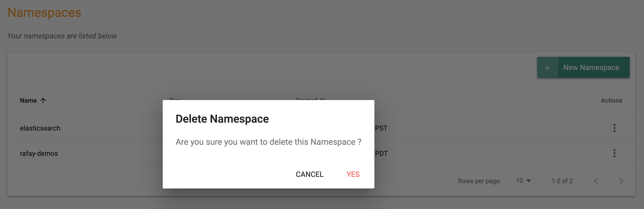This screenshot has height=209, width=644.
Task: Click the Rows per page label
Action: click(479, 181)
